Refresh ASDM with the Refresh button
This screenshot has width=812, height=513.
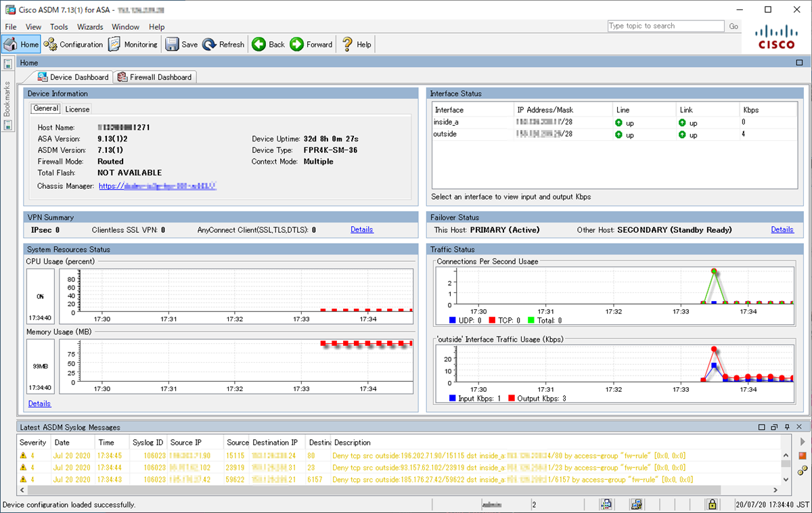[223, 45]
